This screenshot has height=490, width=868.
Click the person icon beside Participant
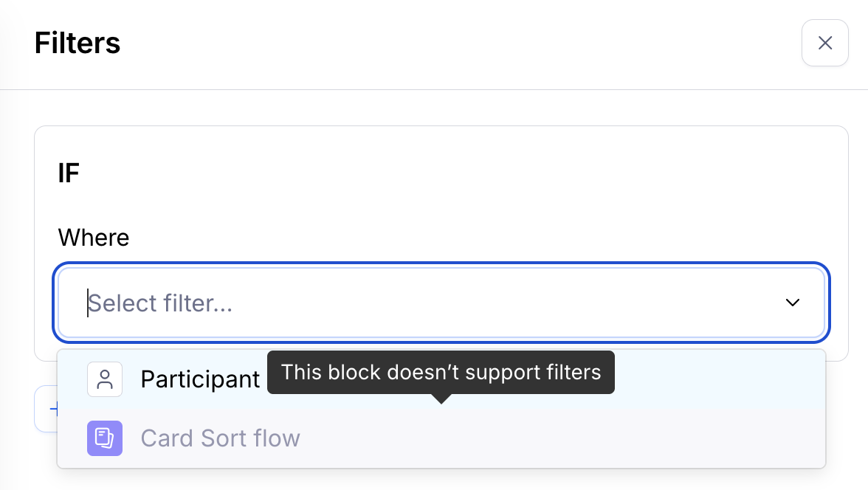105,379
